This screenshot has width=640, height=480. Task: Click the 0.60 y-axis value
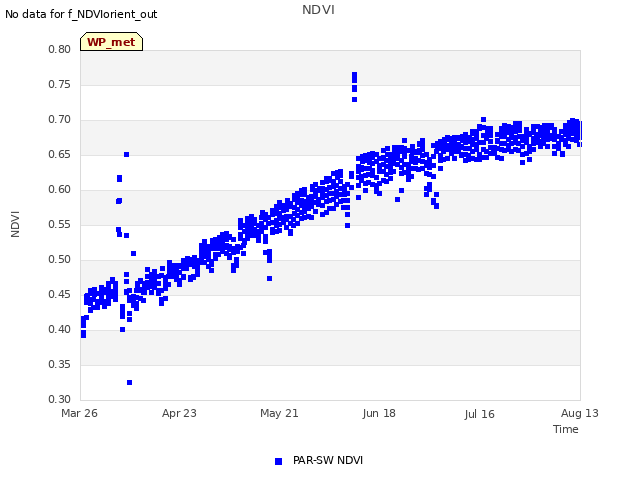[60, 189]
